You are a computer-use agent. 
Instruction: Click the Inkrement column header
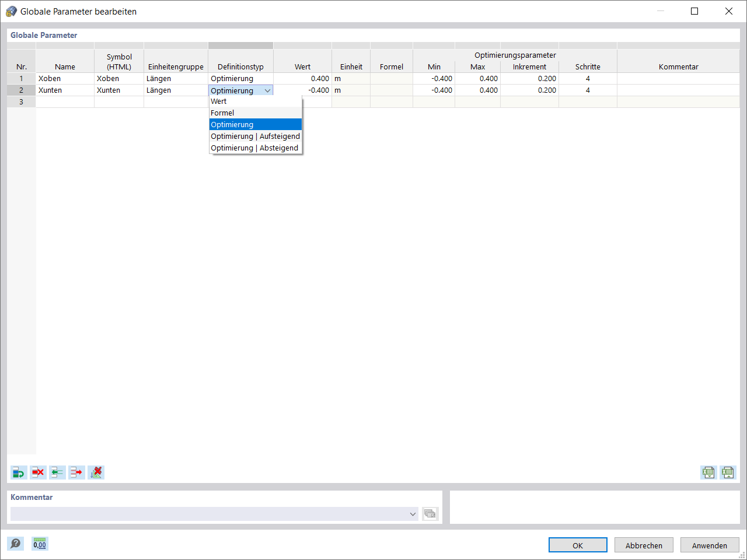pos(529,67)
